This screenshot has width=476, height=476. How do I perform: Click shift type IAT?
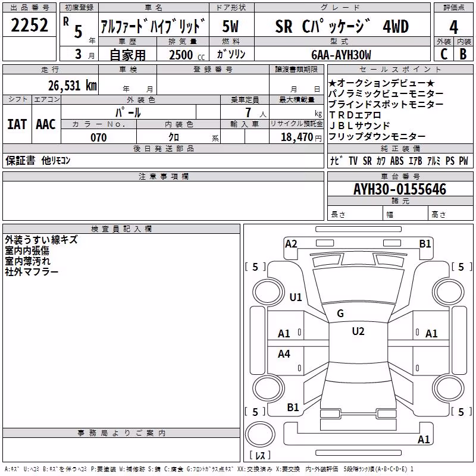coord(17,124)
